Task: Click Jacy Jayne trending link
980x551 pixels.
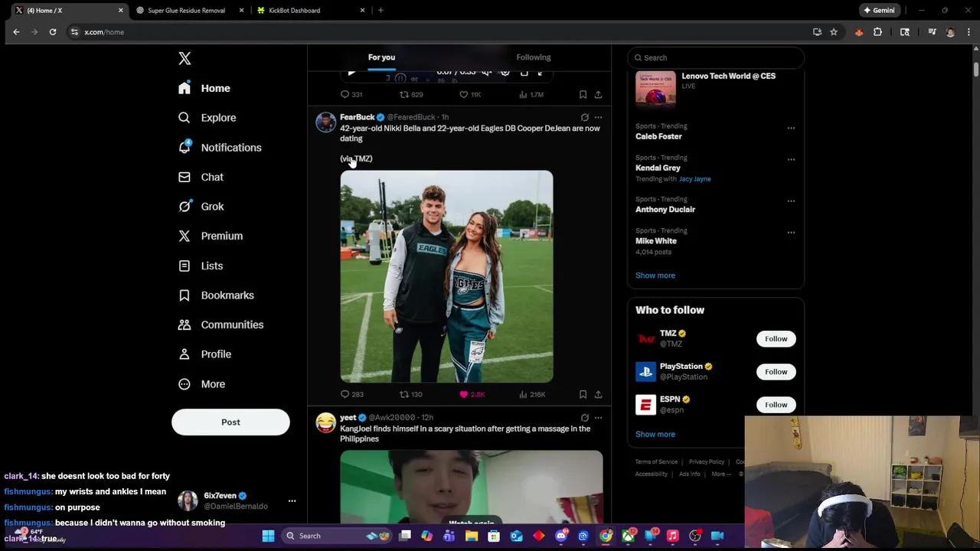Action: [694, 179]
